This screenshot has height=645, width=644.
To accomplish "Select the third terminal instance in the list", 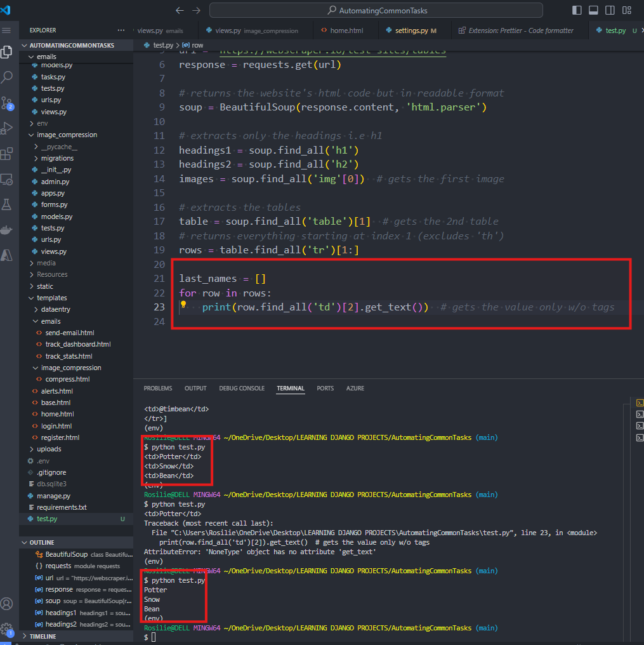I will [x=640, y=426].
